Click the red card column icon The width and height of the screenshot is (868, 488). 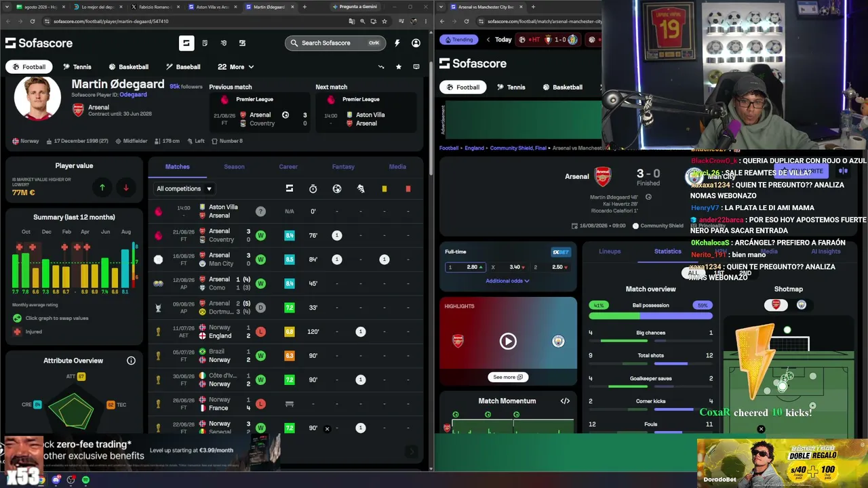tap(408, 188)
